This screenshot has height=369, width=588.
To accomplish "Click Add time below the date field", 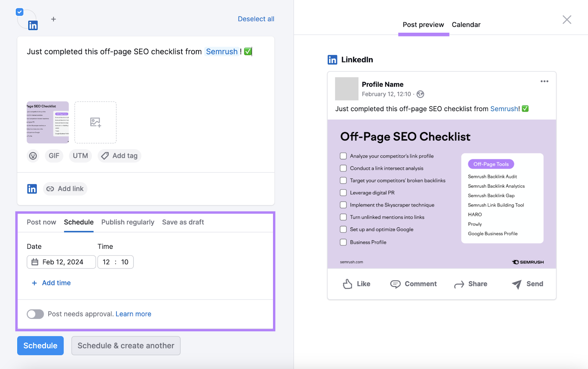I will click(x=51, y=283).
